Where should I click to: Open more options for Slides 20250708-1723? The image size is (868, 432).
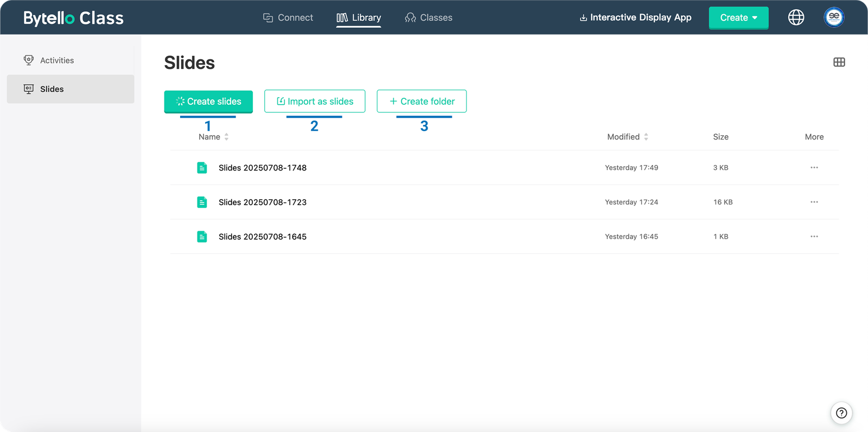[814, 202]
